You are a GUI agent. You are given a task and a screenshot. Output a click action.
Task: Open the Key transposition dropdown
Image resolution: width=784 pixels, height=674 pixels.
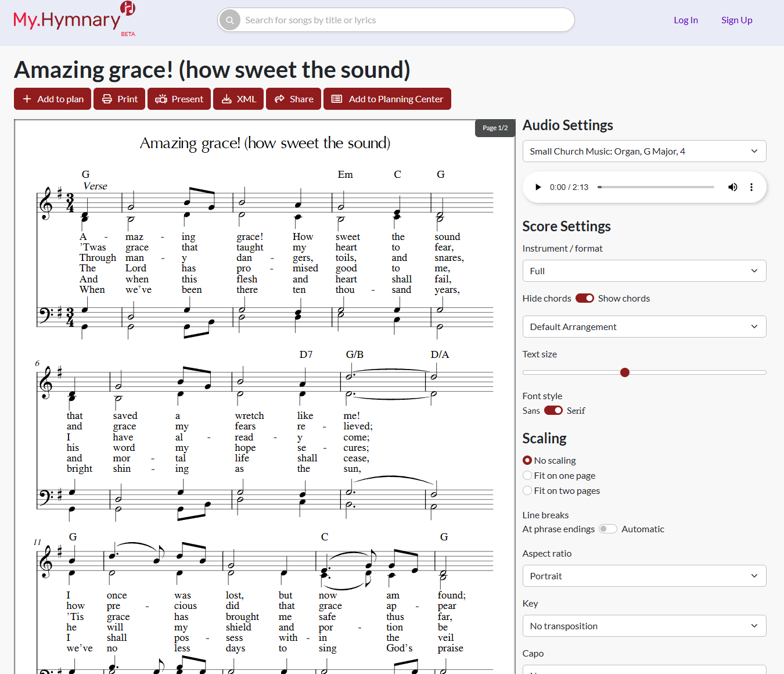pos(644,626)
